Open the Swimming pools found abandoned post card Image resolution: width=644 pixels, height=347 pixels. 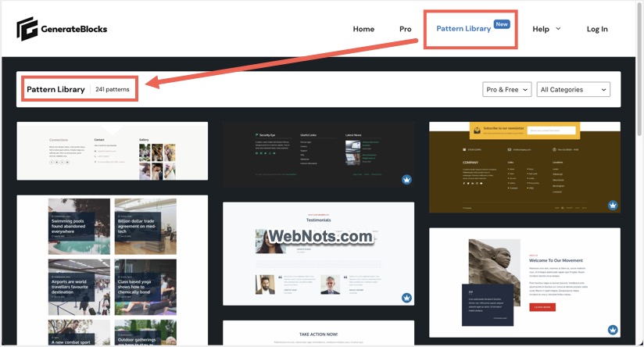(79, 227)
